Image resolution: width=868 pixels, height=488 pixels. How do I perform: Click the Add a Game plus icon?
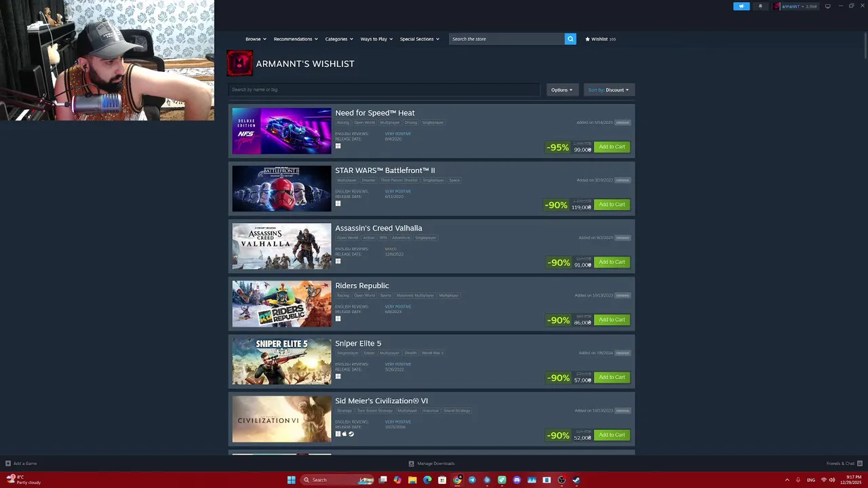tap(8, 464)
